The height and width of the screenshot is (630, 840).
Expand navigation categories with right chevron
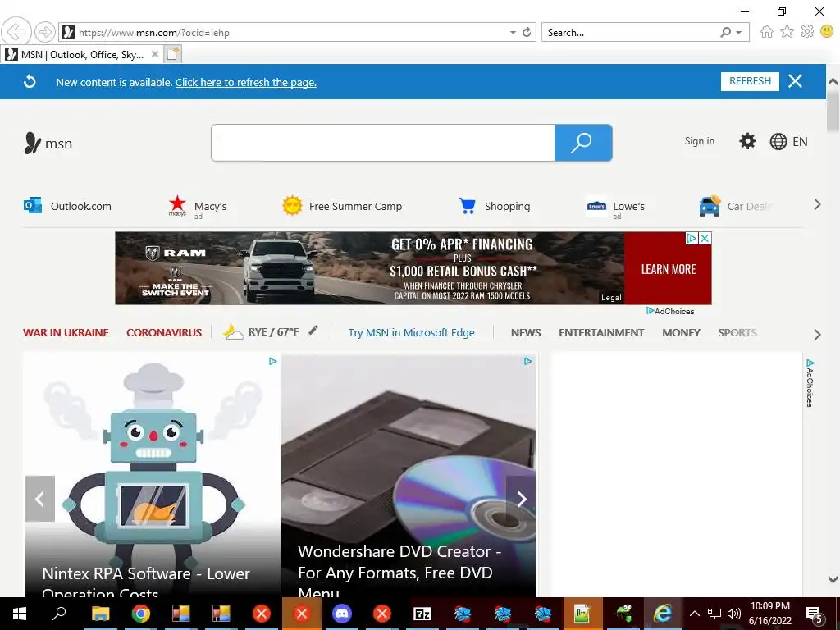[817, 335]
